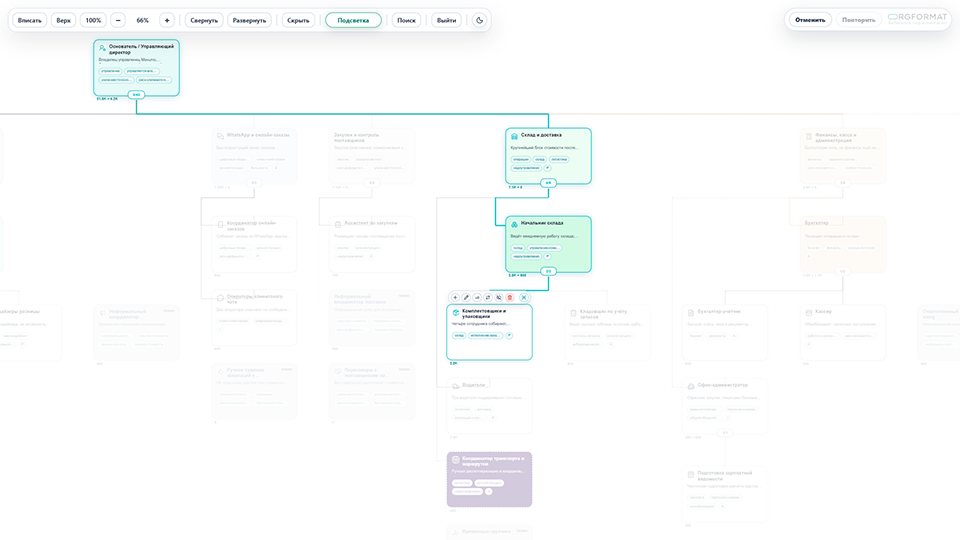Click the Начальник склада node icon

(514, 224)
